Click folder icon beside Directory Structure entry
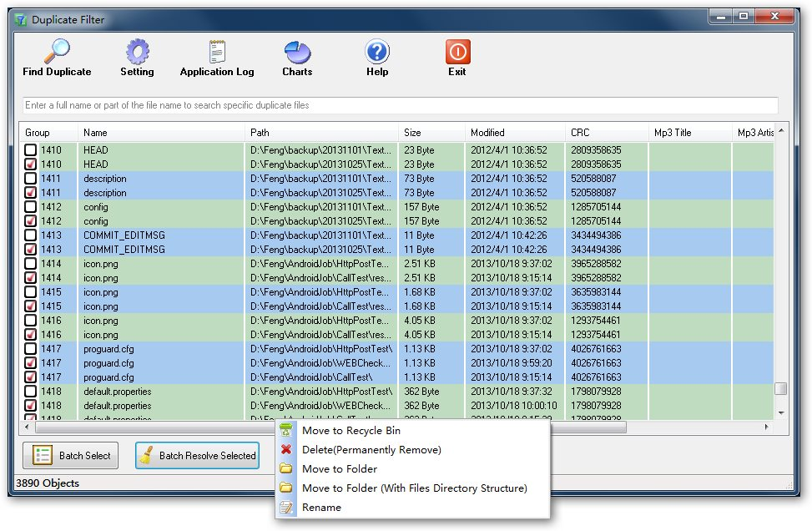The width and height of the screenshot is (812, 531). (286, 488)
